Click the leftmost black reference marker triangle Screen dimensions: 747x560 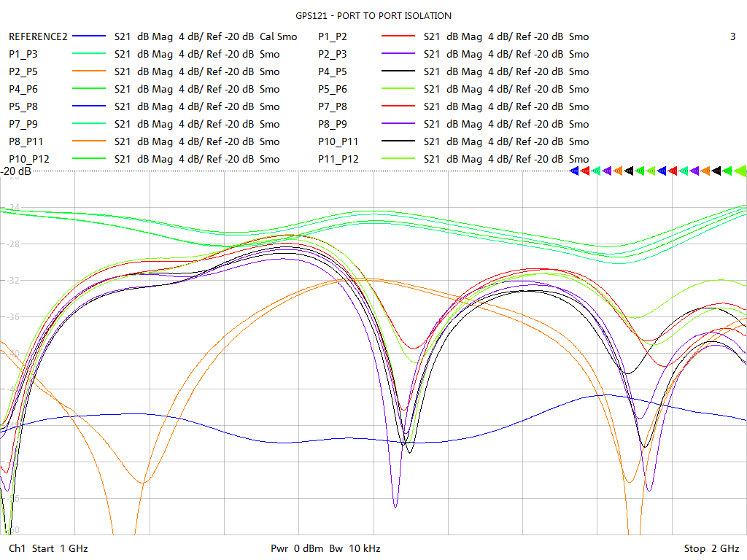630,171
